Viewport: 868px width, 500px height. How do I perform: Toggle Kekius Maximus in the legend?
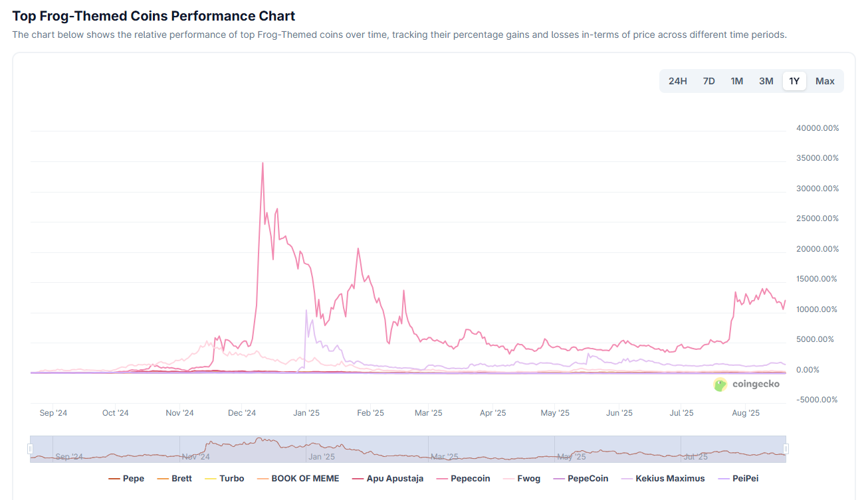click(x=663, y=478)
